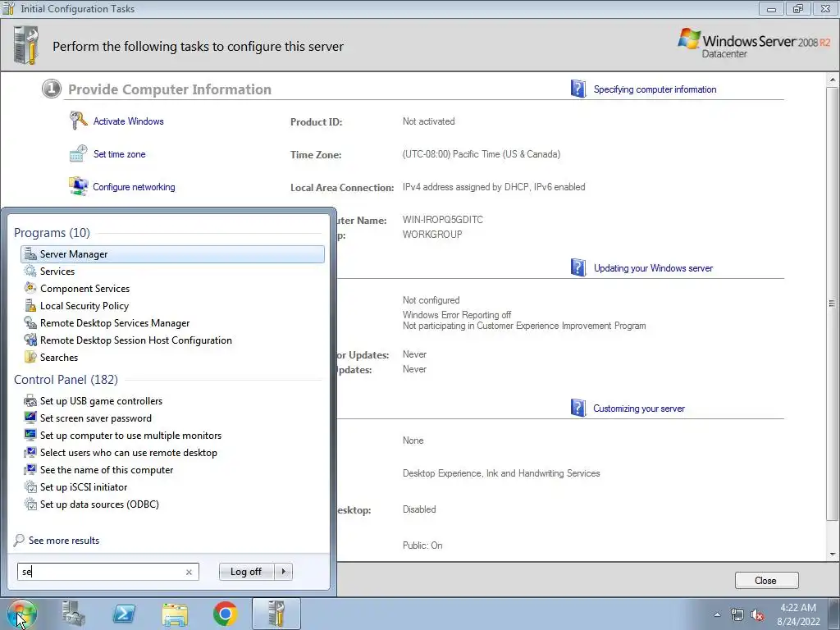The height and width of the screenshot is (630, 840).
Task: Open the Set time zone link
Action: [120, 154]
